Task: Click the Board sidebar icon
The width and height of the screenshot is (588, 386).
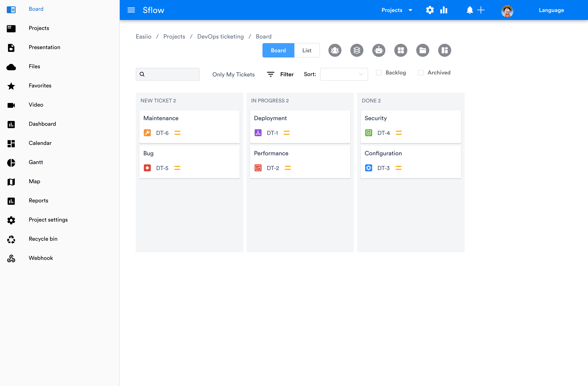Action: [11, 10]
